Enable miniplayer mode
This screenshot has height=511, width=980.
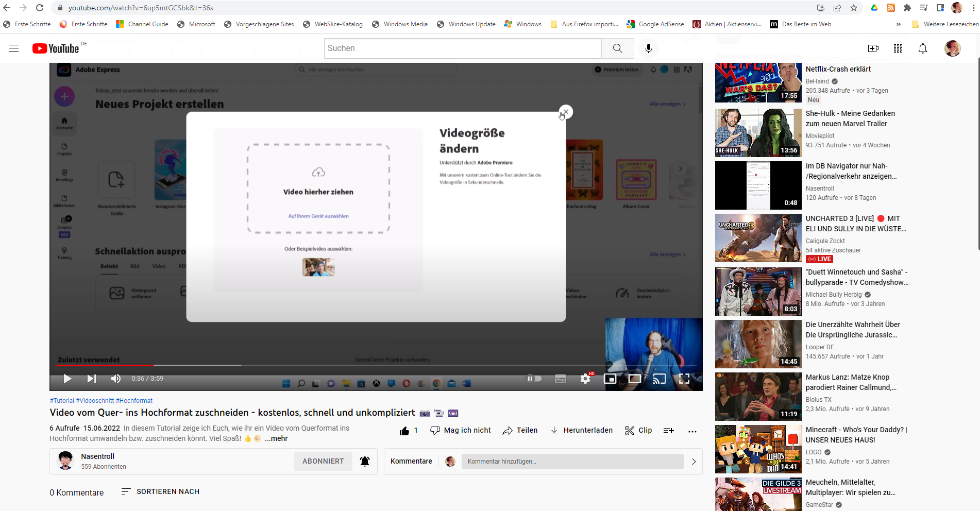click(x=610, y=379)
